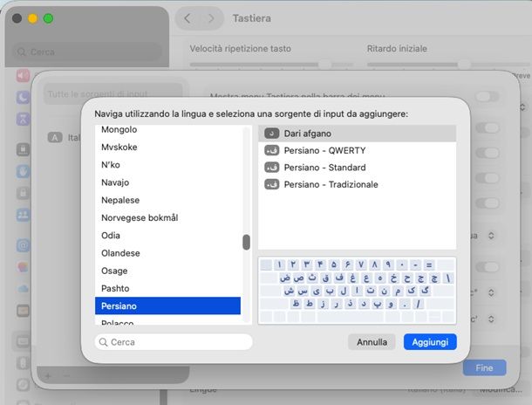Viewport: 532px width, 405px height.
Task: Select Navajo language
Action: [x=168, y=182]
